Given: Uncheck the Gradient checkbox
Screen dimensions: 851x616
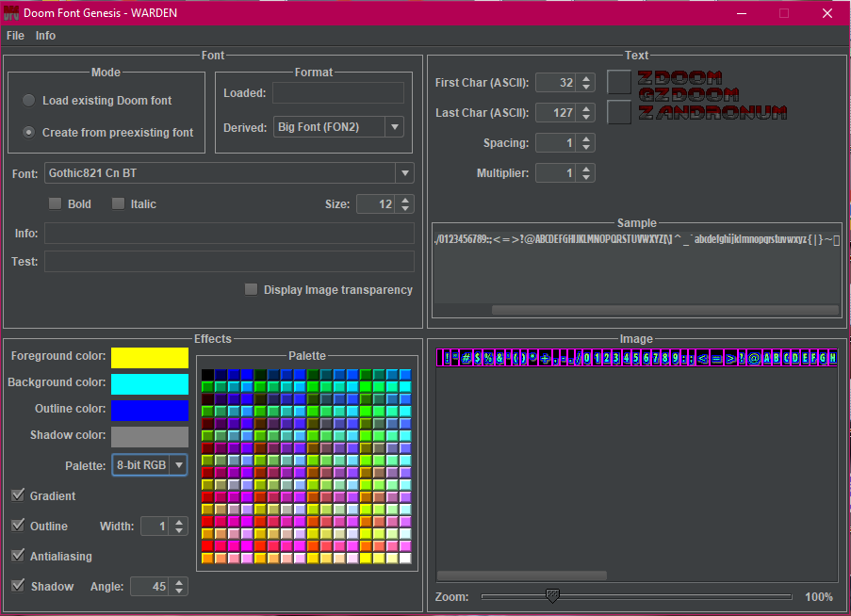Looking at the screenshot, I should (18, 495).
